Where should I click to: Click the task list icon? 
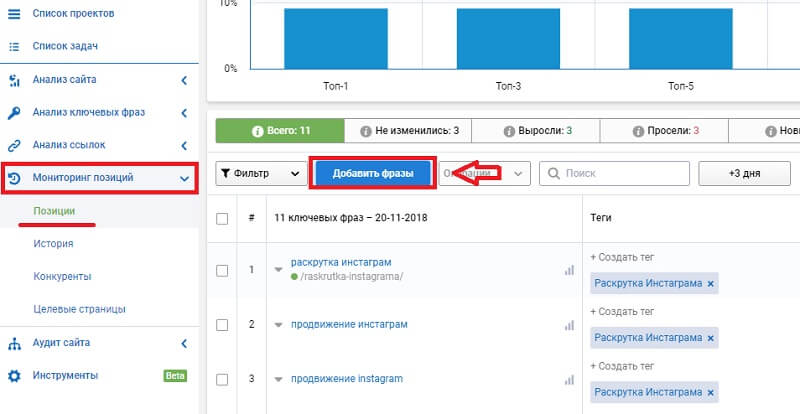(14, 46)
